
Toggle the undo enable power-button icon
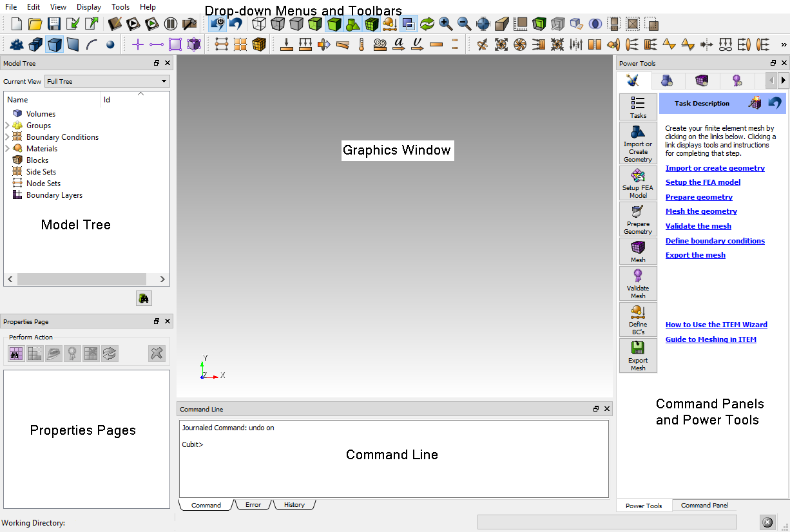coord(218,24)
